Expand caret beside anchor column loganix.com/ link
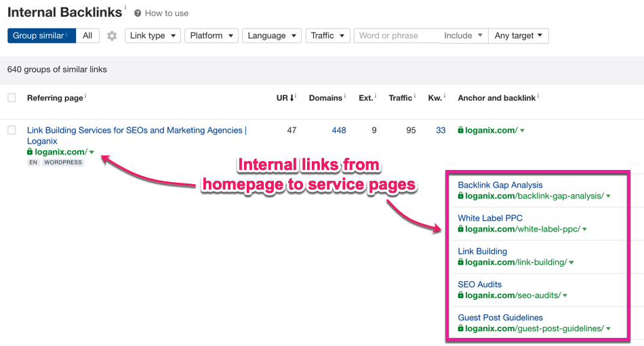Image resolution: width=644 pixels, height=346 pixels. [522, 131]
